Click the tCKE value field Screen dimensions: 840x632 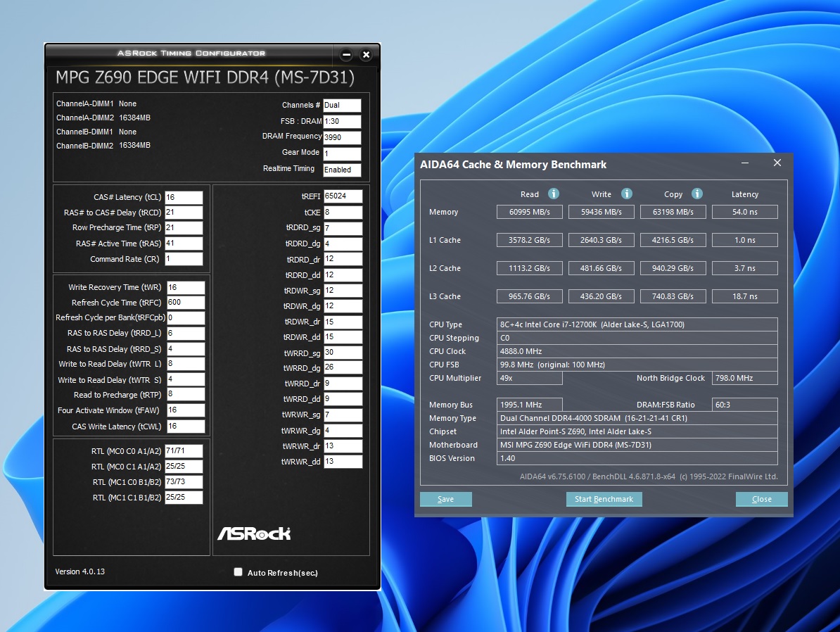tap(343, 213)
